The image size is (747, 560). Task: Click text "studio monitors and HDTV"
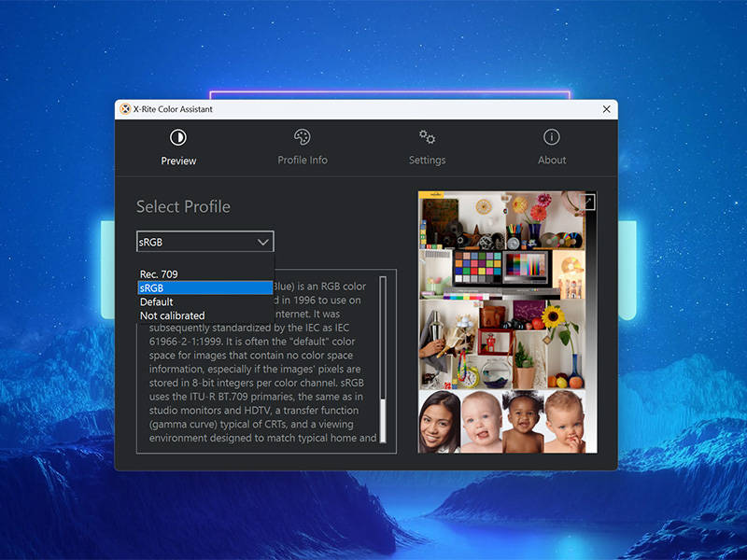coord(209,410)
